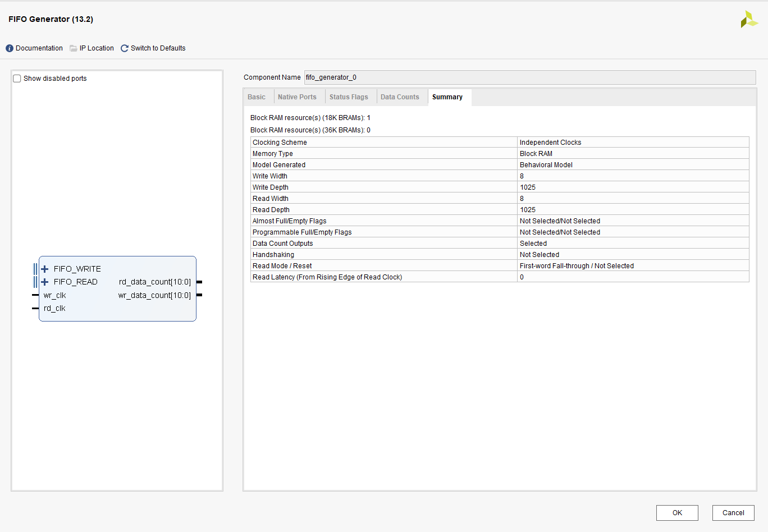The height and width of the screenshot is (532, 768).
Task: Click the Write Depth row label
Action: click(x=271, y=187)
